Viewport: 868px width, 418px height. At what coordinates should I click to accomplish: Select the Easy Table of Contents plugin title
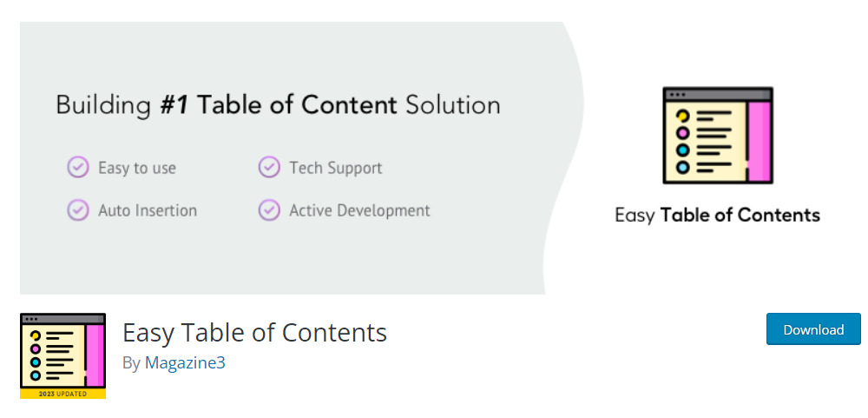254,333
